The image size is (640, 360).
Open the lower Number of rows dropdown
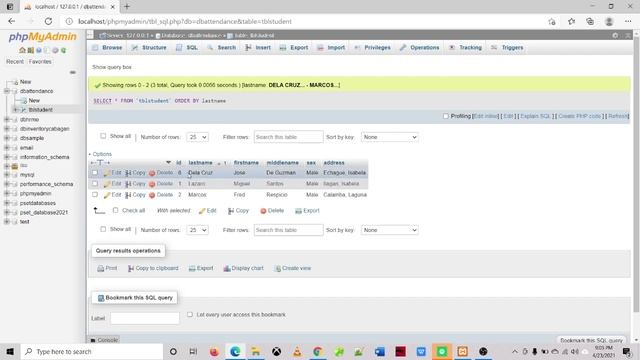pyautogui.click(x=197, y=230)
